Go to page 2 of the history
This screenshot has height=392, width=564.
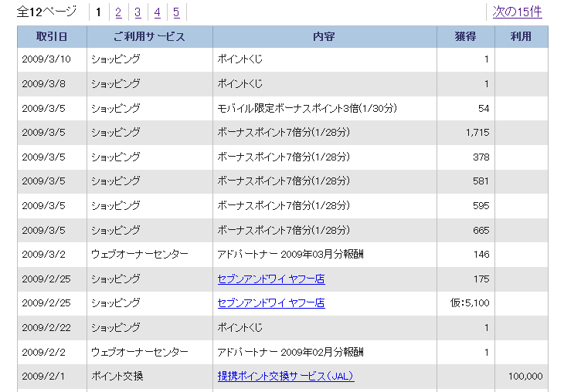[x=118, y=12]
